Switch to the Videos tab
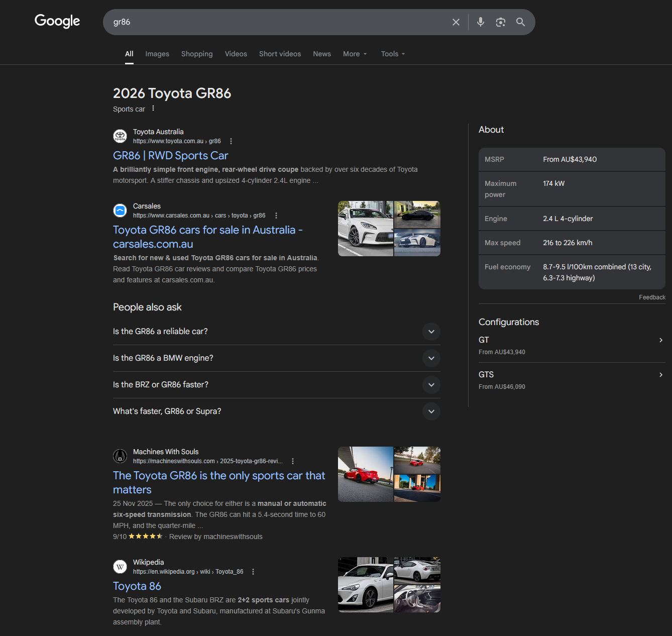Viewport: 672px width, 636px height. pyautogui.click(x=236, y=54)
